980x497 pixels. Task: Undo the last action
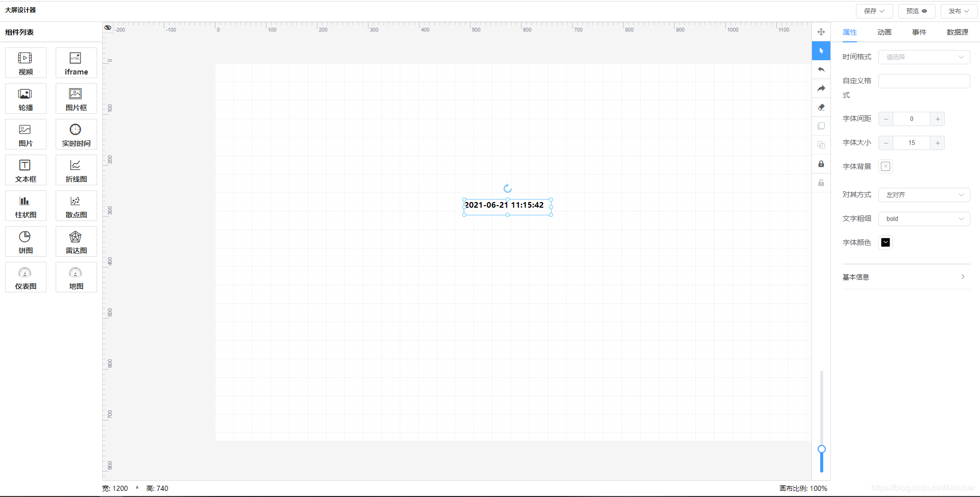[x=821, y=69]
